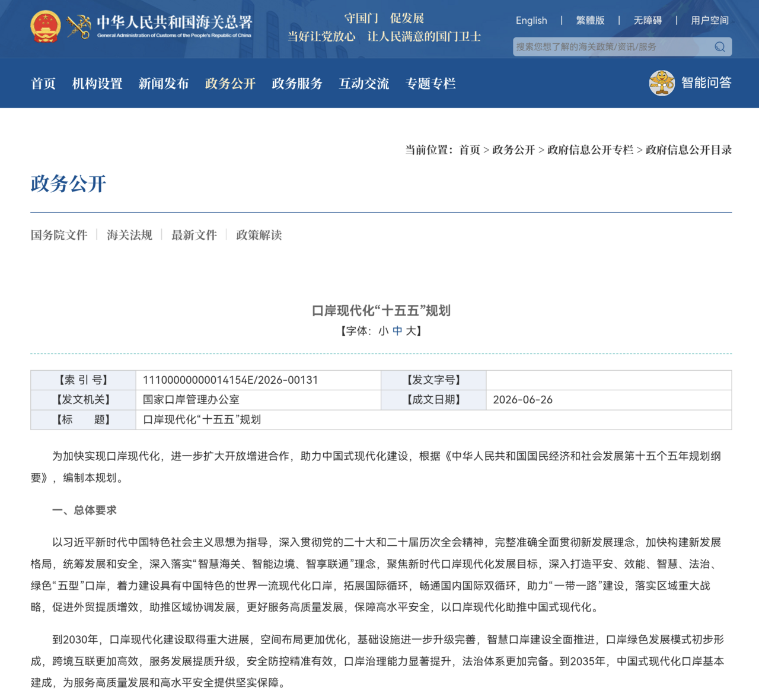
Task: Open 机构设置 navigation item
Action: point(97,84)
